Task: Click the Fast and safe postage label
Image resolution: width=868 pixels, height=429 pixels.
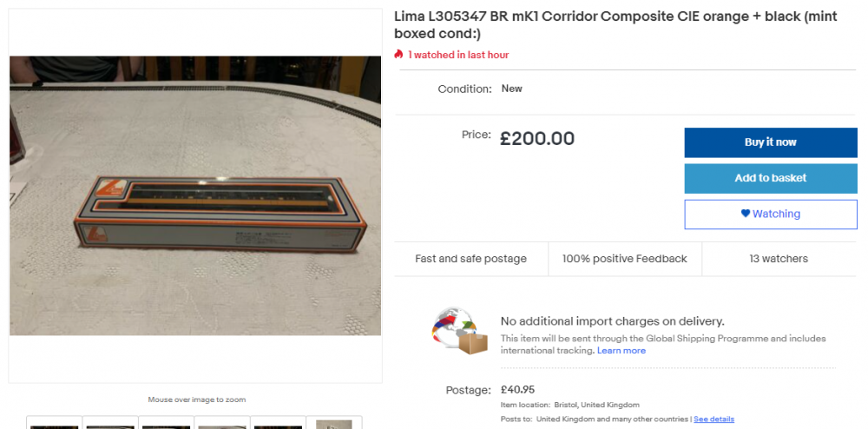Action: coord(470,259)
